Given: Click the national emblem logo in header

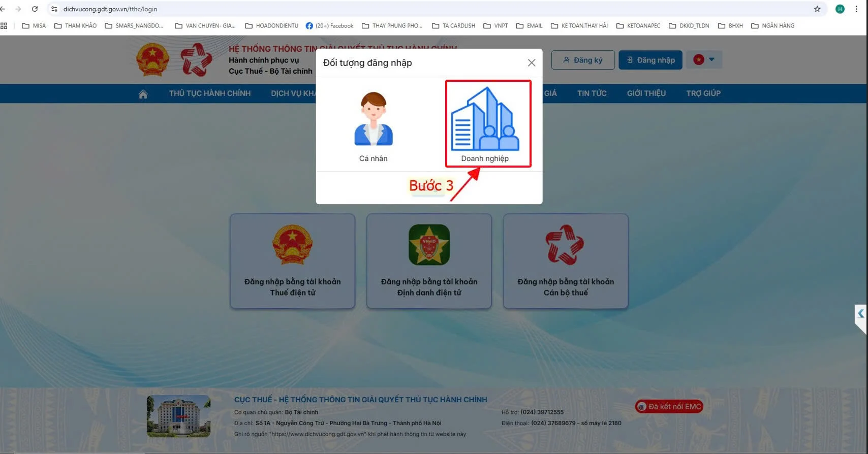Looking at the screenshot, I should point(152,60).
